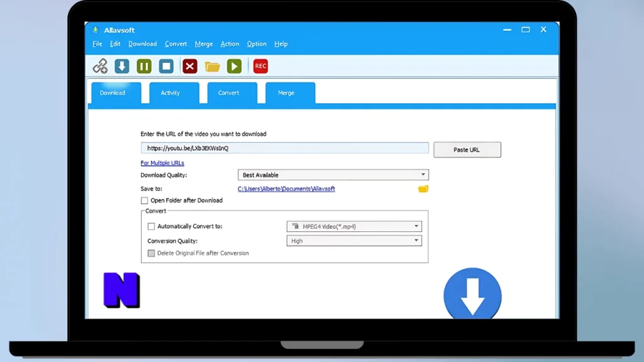Toggle Delete Original File after Conversion
The width and height of the screenshot is (644, 362).
(151, 253)
